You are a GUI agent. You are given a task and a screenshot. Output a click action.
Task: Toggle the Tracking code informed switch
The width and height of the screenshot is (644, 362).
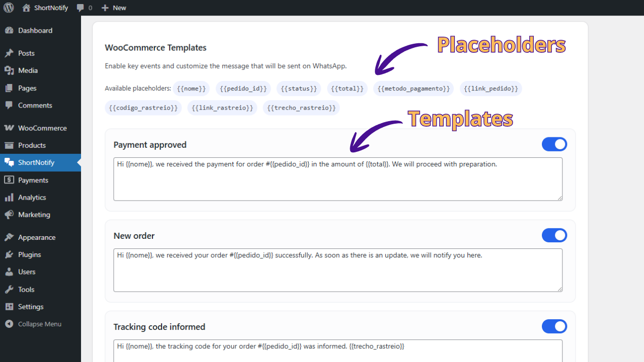pyautogui.click(x=554, y=326)
